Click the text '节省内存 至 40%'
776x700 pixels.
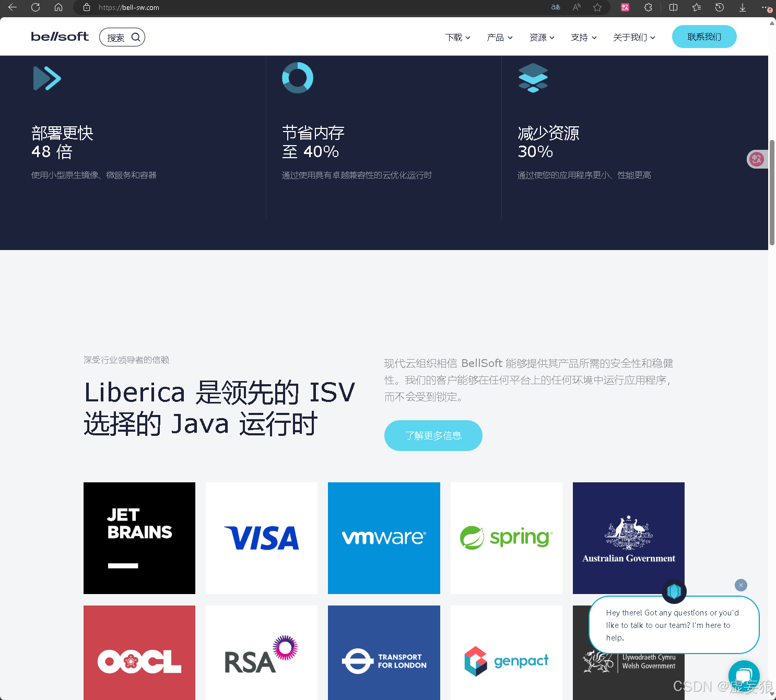pos(313,142)
